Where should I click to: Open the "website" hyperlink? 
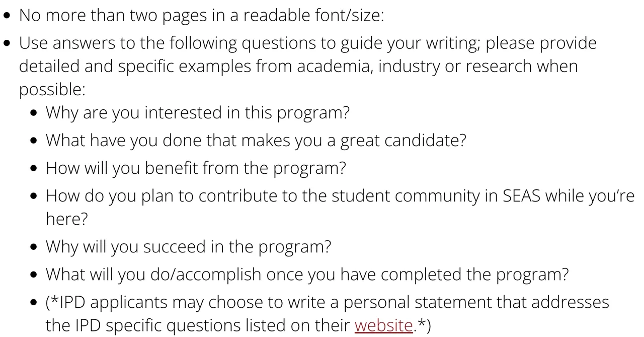tap(383, 325)
